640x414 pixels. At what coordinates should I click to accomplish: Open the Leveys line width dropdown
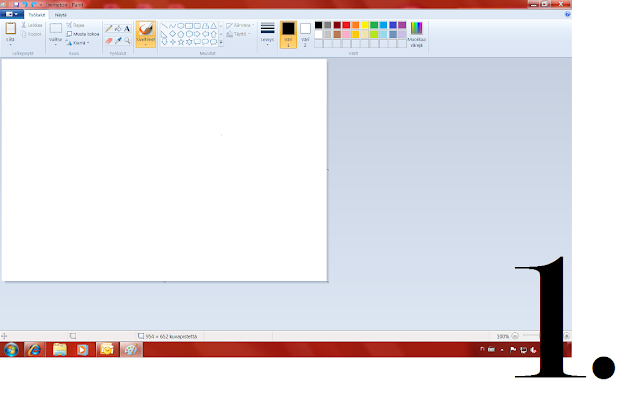[x=267, y=34]
